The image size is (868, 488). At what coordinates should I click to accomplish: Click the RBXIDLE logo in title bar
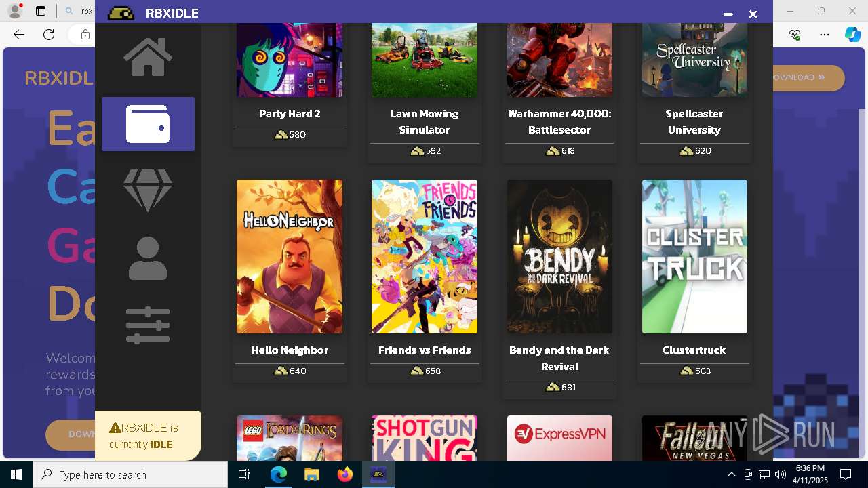tap(121, 14)
